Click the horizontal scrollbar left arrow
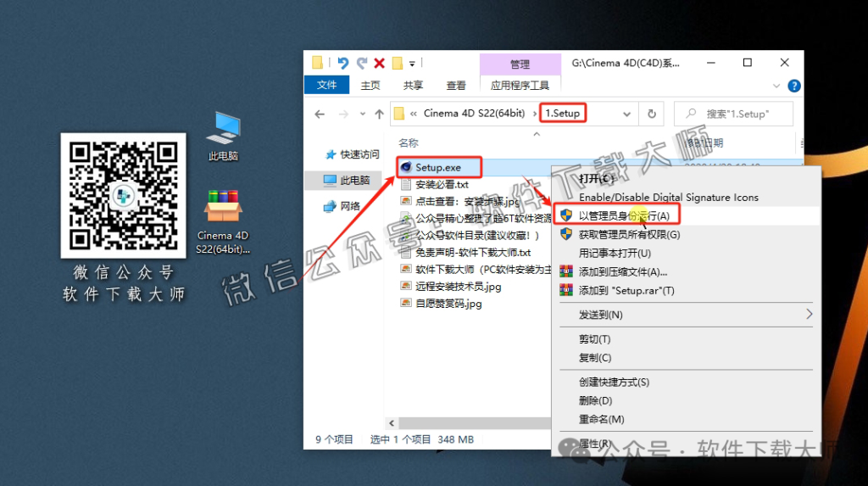The height and width of the screenshot is (486, 868). [392, 423]
